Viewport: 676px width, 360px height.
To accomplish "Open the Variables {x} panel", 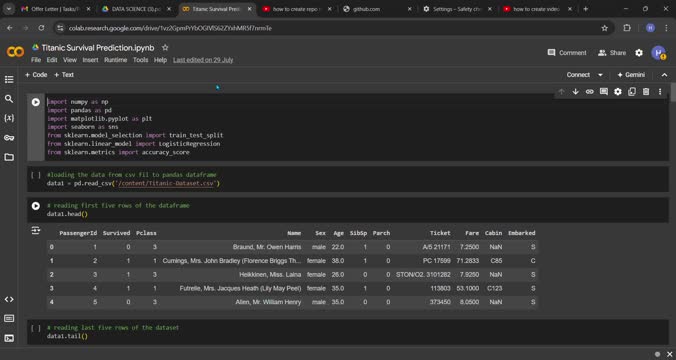I will coord(9,118).
